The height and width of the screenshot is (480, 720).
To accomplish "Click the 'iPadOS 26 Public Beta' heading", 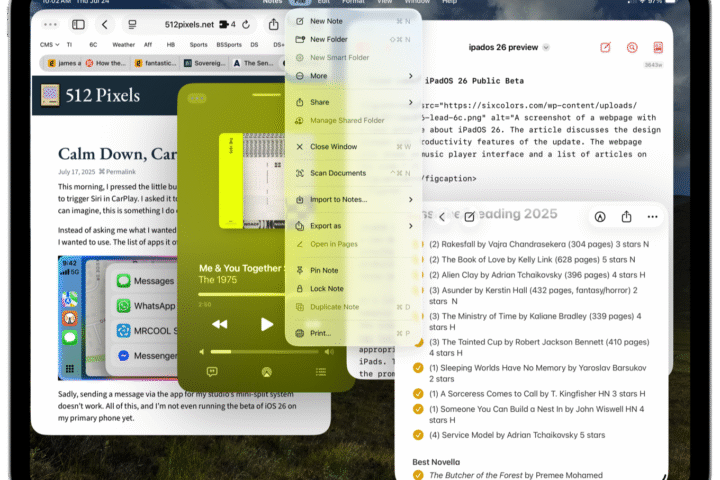I will [474, 81].
